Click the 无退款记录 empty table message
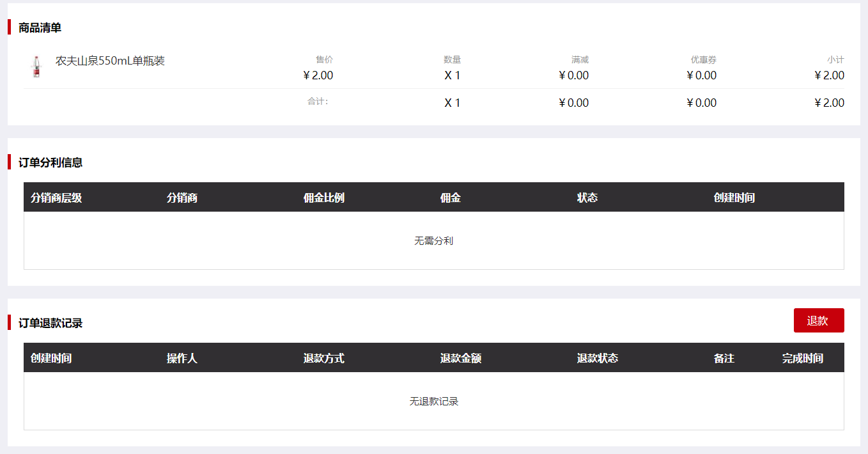The width and height of the screenshot is (868, 454). (434, 402)
